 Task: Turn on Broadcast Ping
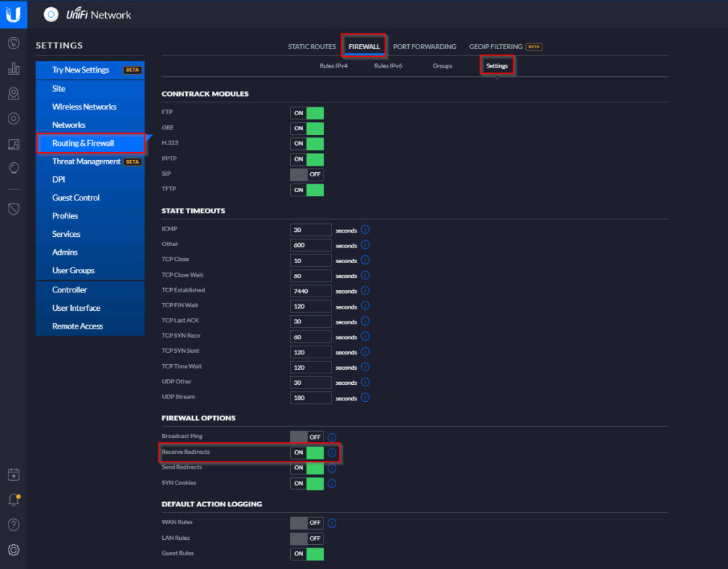tap(306, 437)
